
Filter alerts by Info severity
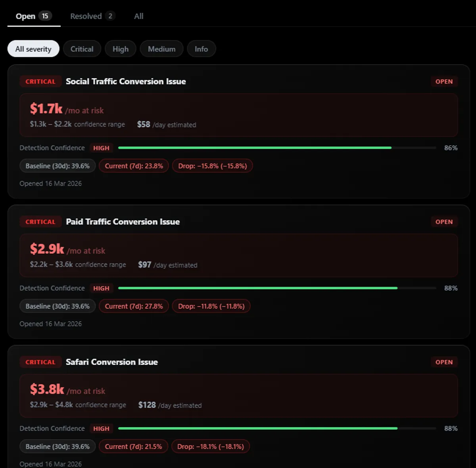click(201, 49)
